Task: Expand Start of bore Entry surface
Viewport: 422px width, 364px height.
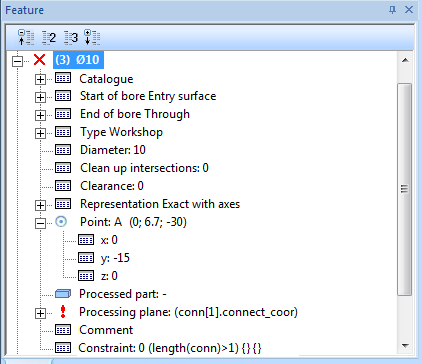Action: pyautogui.click(x=40, y=97)
